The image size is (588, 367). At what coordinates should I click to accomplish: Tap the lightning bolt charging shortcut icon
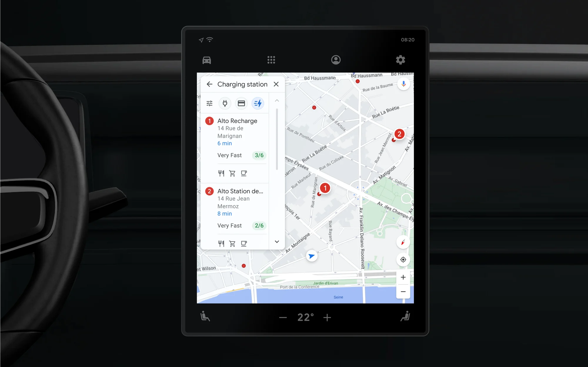tap(257, 103)
